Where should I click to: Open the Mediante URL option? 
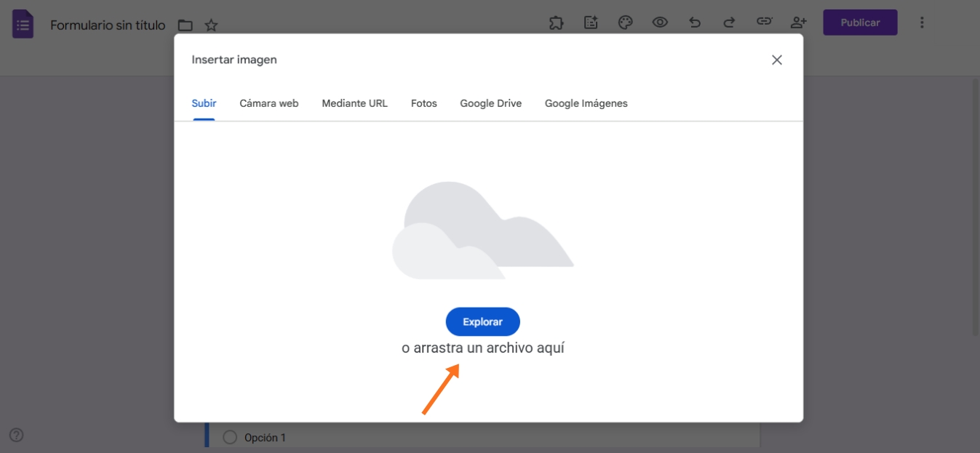coord(354,103)
